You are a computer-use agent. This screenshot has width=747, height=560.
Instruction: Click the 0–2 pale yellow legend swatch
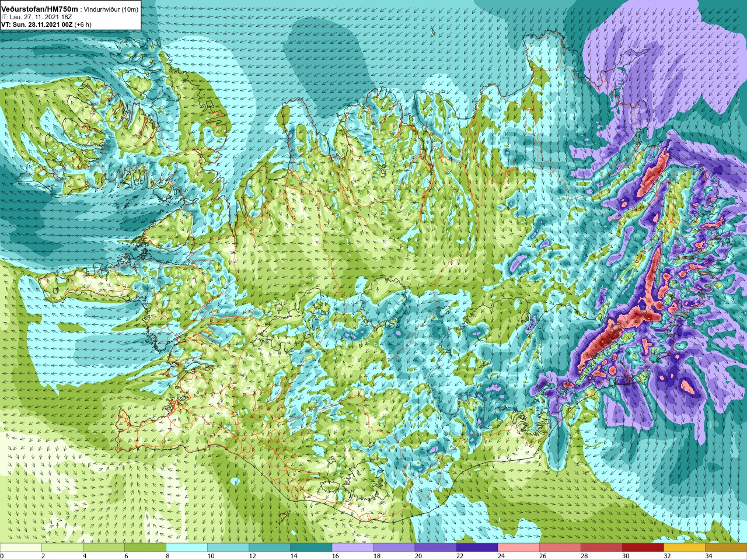point(21,548)
